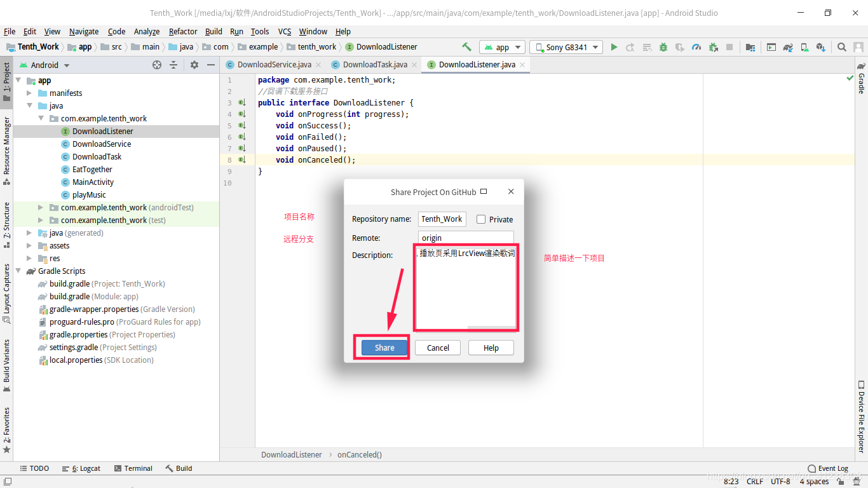Click the tool windows toggle icon in status bar corner
The width and height of the screenshot is (868, 488).
tap(6, 482)
